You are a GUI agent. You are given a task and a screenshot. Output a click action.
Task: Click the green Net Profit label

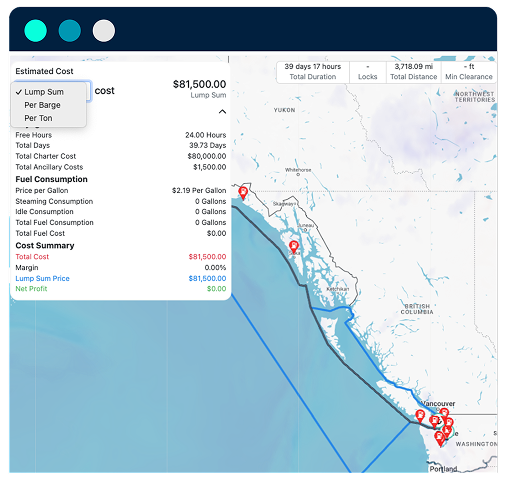(x=31, y=289)
